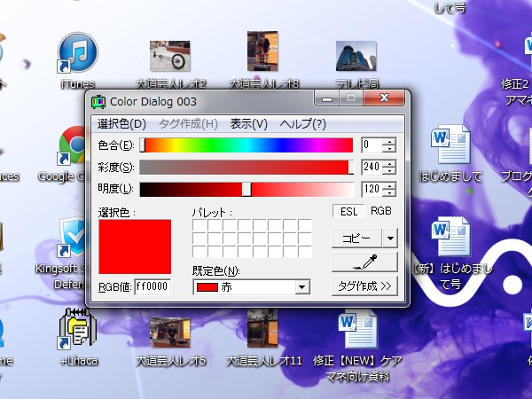
Task: Click the タグ作成(H) menu item
Action: (x=188, y=124)
